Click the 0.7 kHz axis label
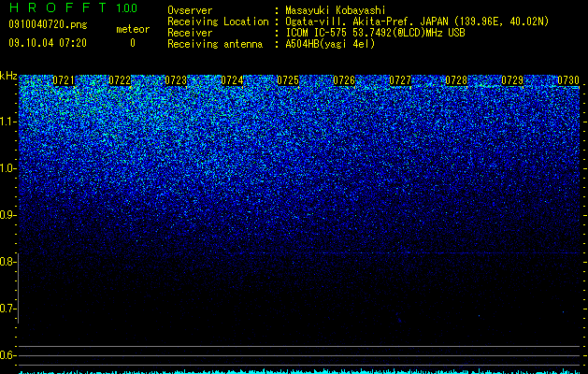Image resolution: width=588 pixels, height=374 pixels. 8,309
